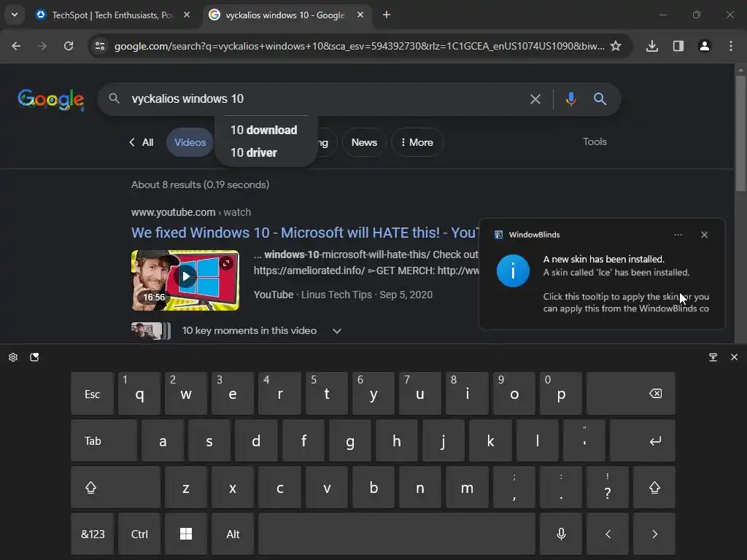
Task: Select the Videos filter chip
Action: [x=190, y=142]
